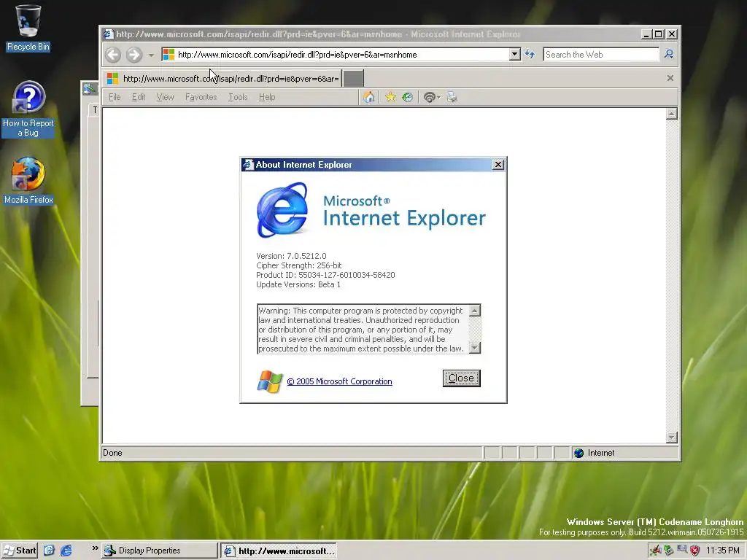Click the Close button in About dialog
The image size is (747, 560).
click(x=461, y=378)
